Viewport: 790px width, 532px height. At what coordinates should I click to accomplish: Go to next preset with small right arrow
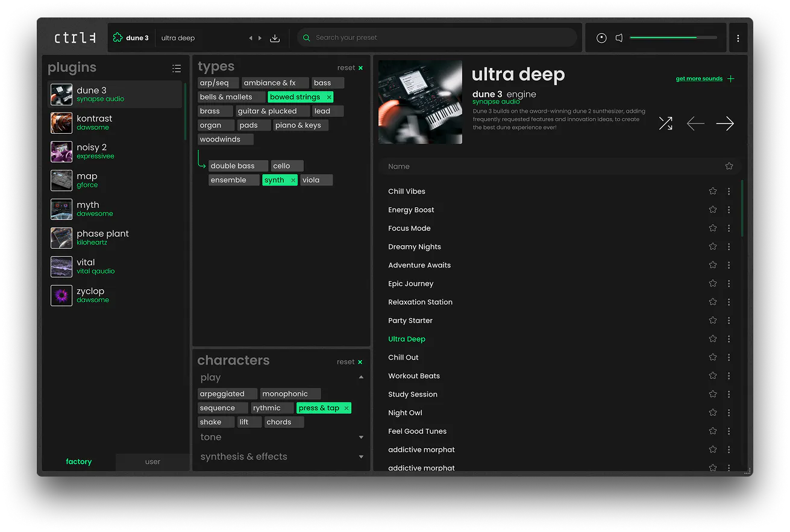coord(260,38)
